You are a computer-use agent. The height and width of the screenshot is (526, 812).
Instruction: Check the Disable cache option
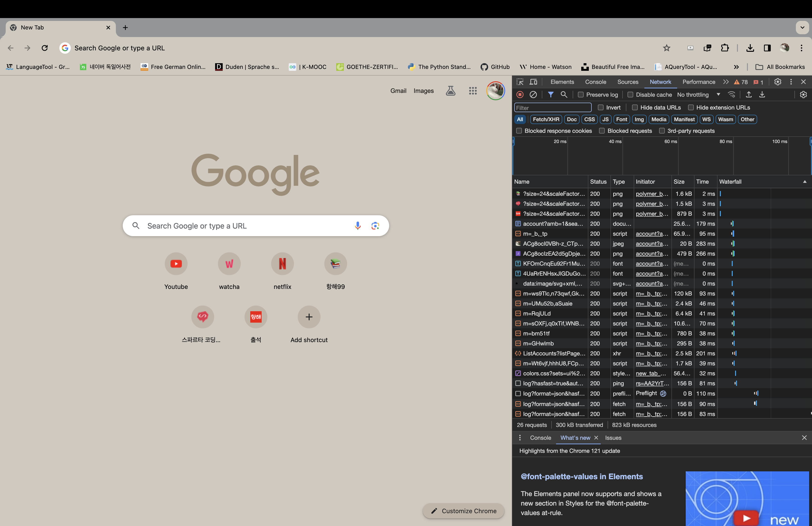[x=630, y=95]
